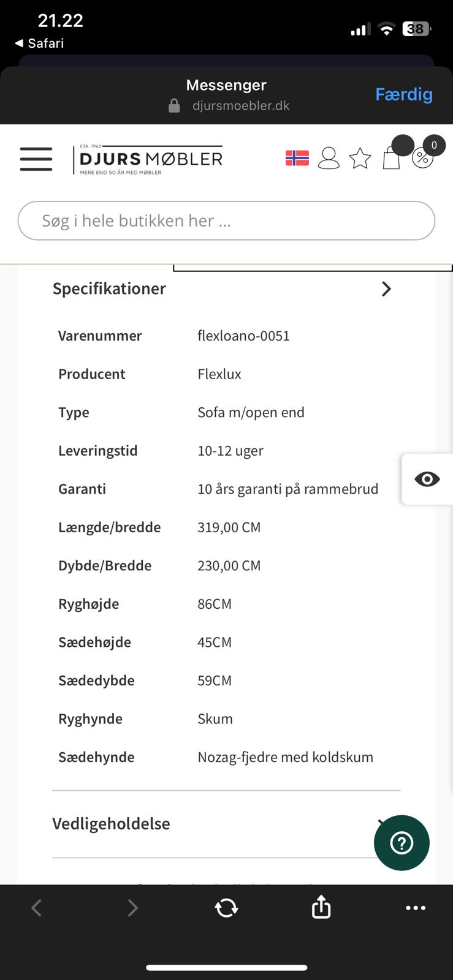Viewport: 453px width, 980px height.
Task: Reload the page with the refresh icon
Action: tap(226, 908)
